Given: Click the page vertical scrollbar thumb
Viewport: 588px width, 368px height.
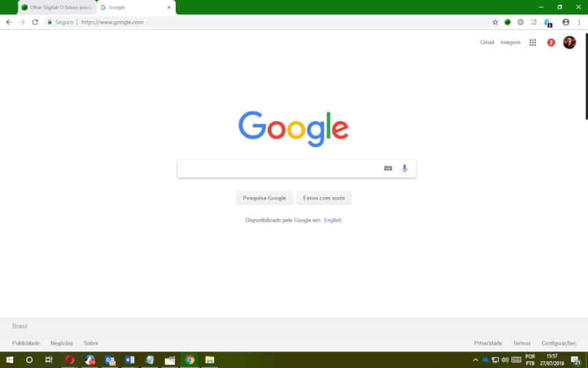Looking at the screenshot, I should coord(587,76).
